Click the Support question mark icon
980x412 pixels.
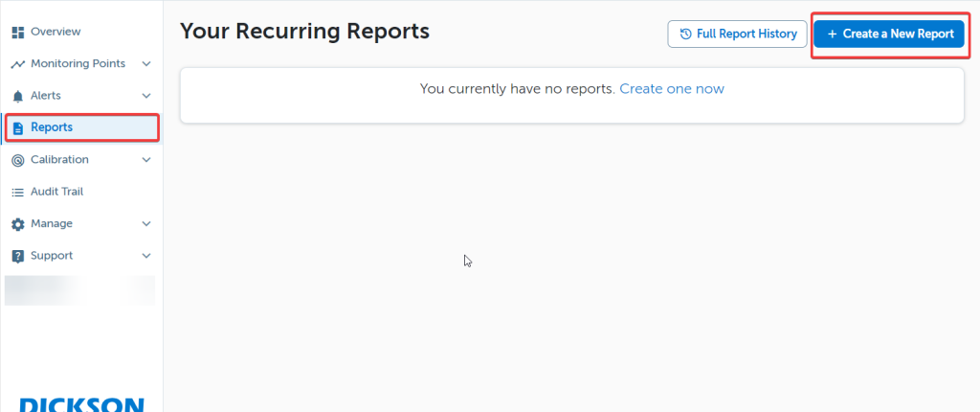click(17, 256)
